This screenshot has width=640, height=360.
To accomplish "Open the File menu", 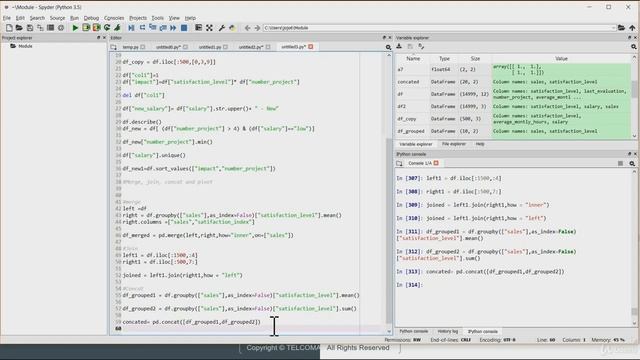I will click(7, 18).
